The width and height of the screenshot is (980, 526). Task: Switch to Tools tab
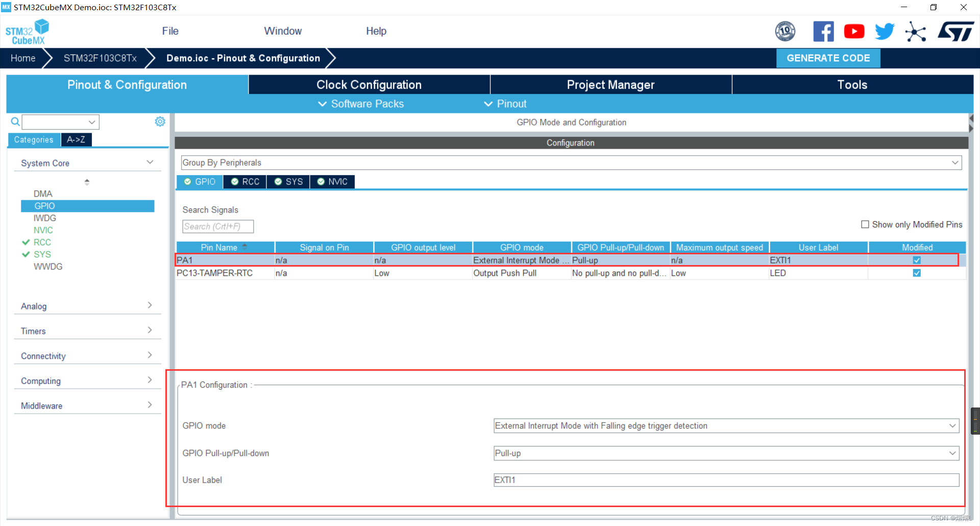coord(852,85)
